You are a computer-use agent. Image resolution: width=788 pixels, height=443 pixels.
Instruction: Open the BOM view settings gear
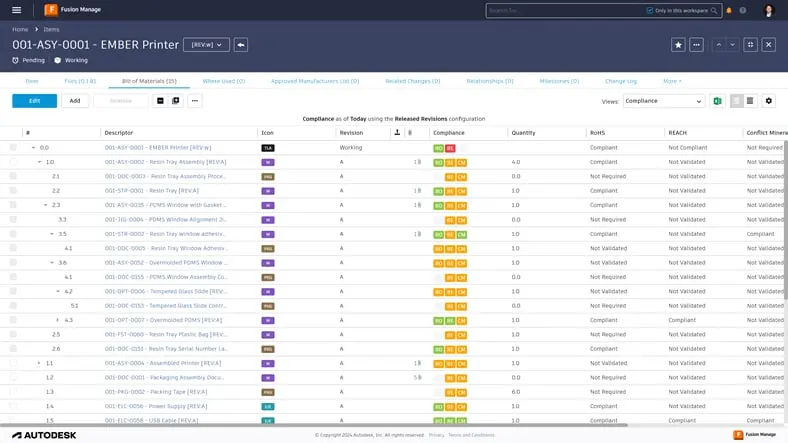pos(768,101)
